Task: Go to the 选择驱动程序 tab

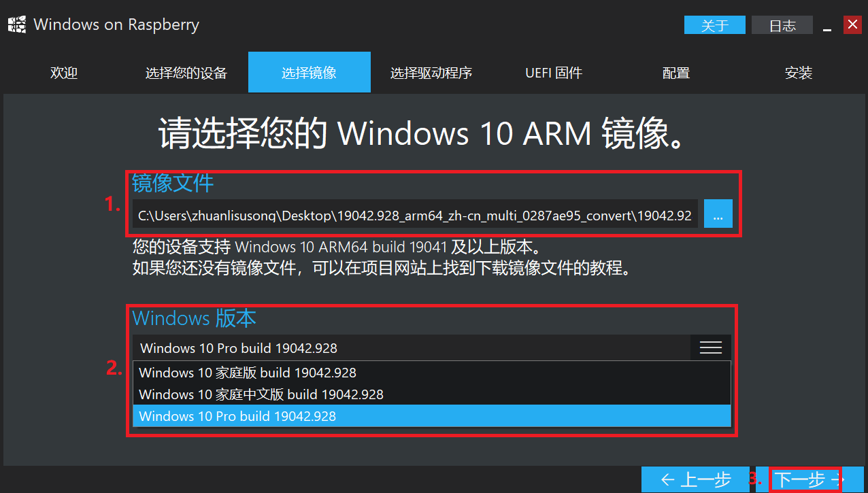Action: [431, 72]
